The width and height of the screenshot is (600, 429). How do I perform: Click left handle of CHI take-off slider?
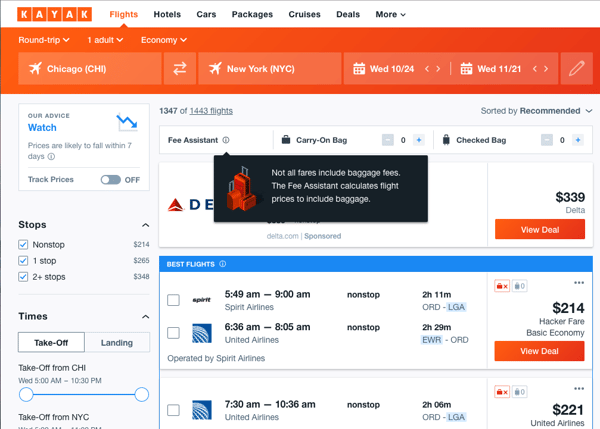click(26, 395)
